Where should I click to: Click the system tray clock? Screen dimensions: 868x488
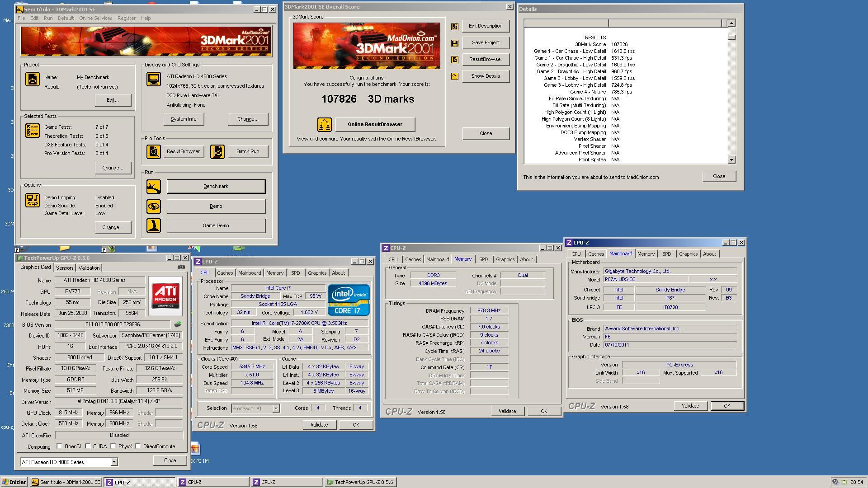(857, 482)
